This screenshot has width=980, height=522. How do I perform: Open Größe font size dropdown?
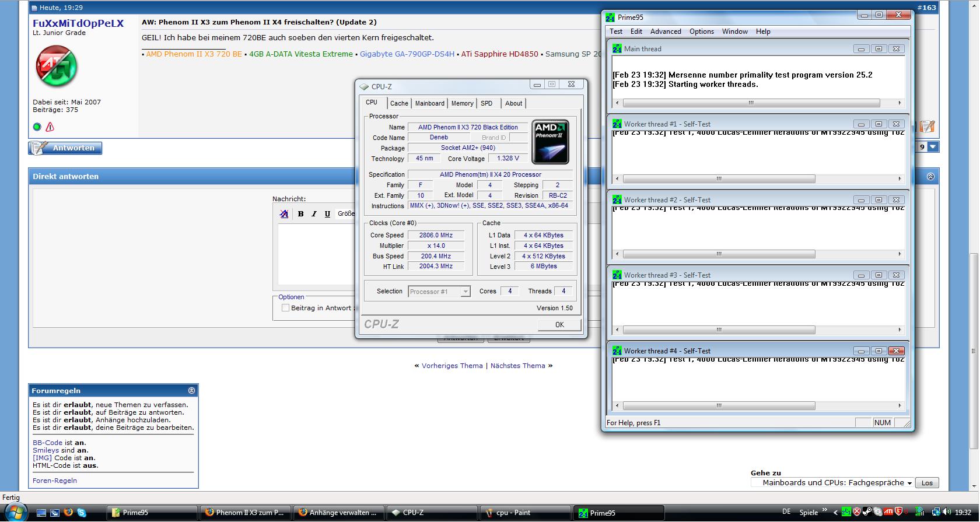pyautogui.click(x=346, y=213)
